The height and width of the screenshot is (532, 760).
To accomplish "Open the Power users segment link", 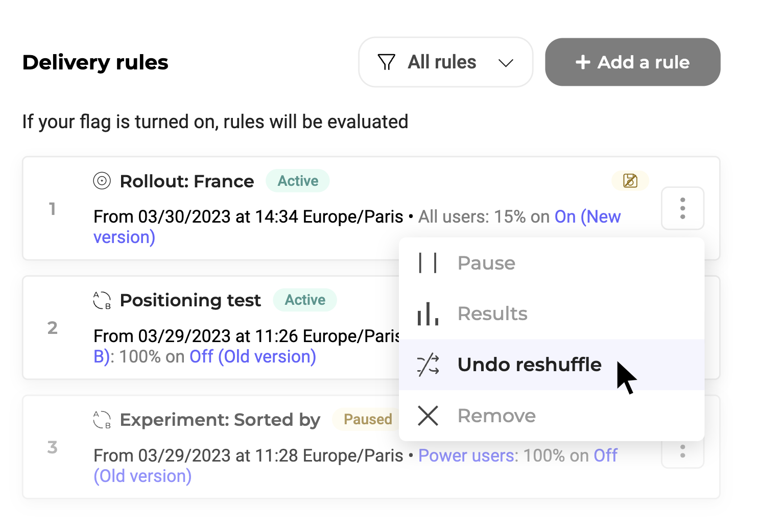I will (x=468, y=455).
